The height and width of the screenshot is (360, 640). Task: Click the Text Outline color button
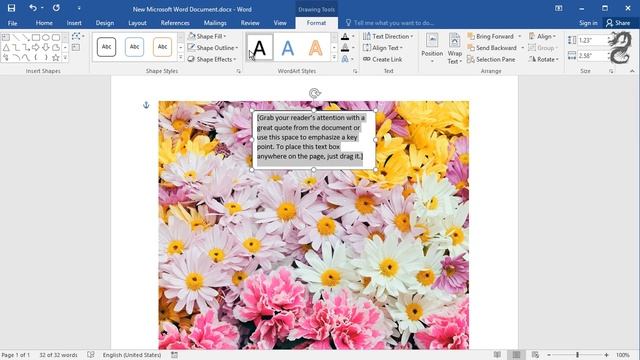(345, 48)
